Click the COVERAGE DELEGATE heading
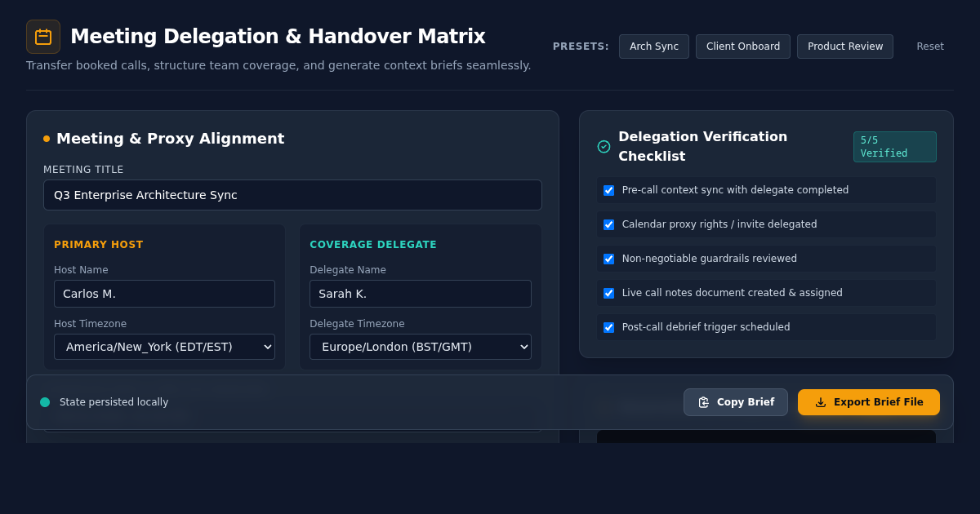The height and width of the screenshot is (514, 980). [373, 245]
